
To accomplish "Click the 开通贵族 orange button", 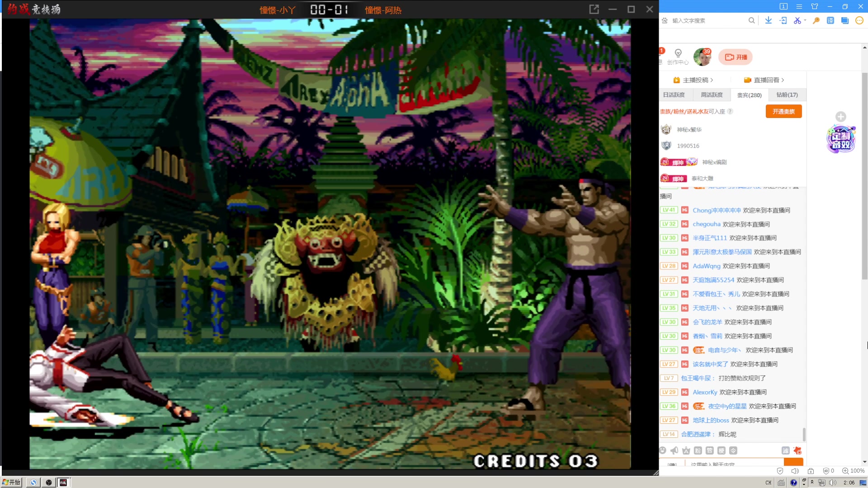I will pyautogui.click(x=783, y=112).
